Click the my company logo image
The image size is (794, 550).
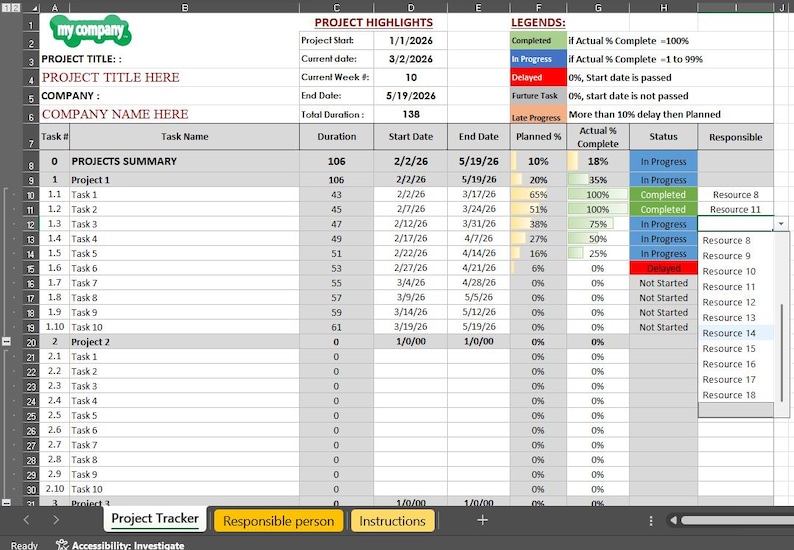click(91, 30)
